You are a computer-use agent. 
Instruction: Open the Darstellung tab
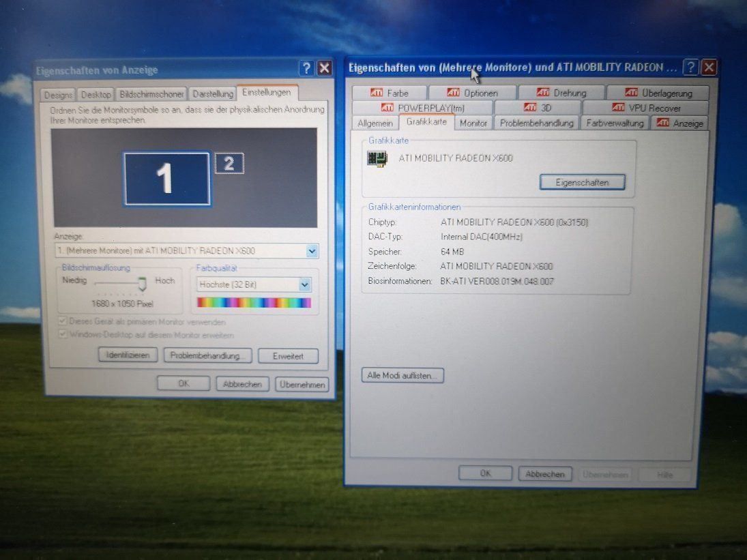pos(213,94)
